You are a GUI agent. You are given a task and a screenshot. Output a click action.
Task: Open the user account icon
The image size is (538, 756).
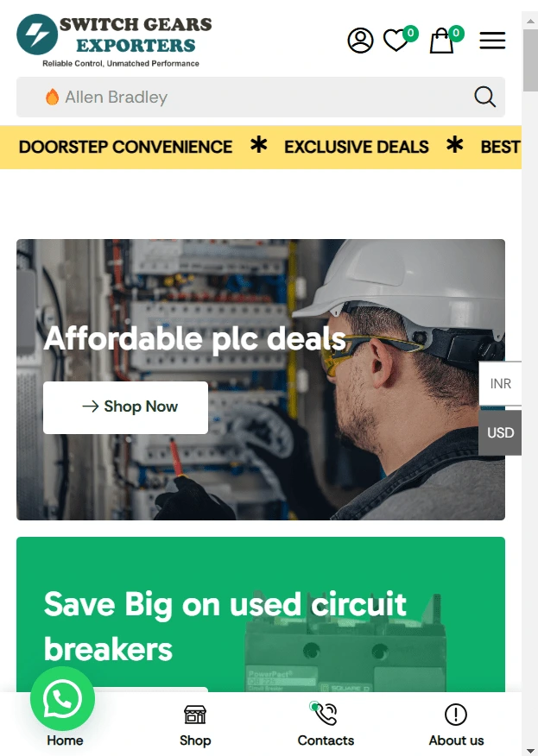(x=360, y=41)
